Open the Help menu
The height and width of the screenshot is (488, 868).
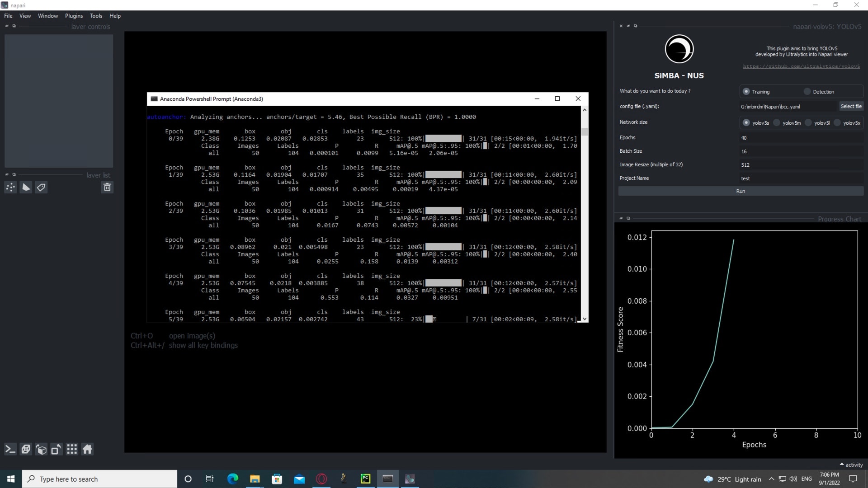(115, 16)
